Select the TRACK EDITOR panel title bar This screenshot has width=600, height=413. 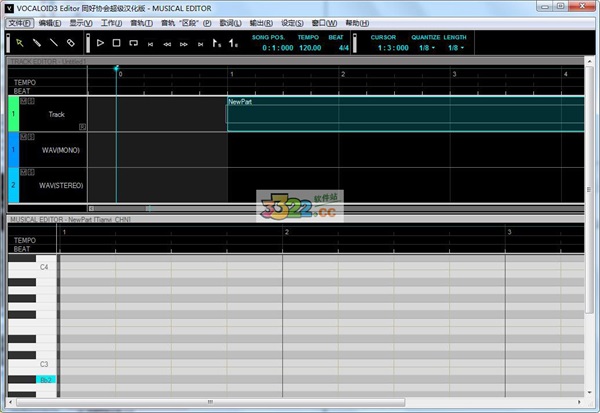click(295, 61)
